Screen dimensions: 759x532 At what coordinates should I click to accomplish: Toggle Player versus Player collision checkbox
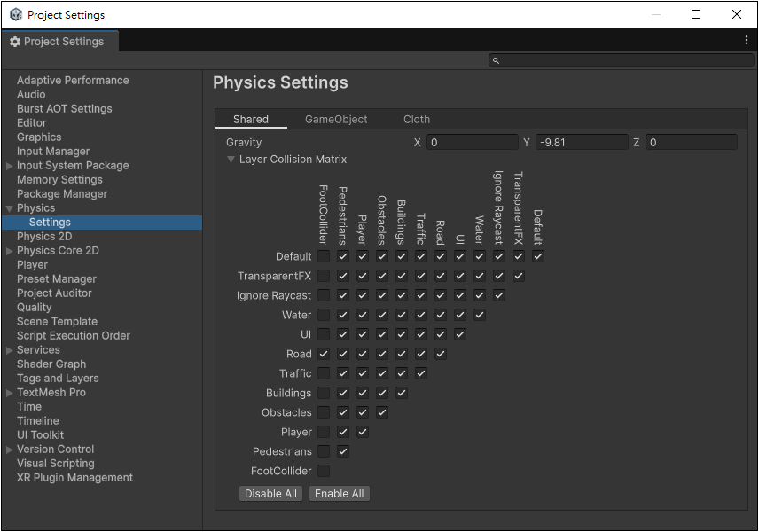point(363,432)
